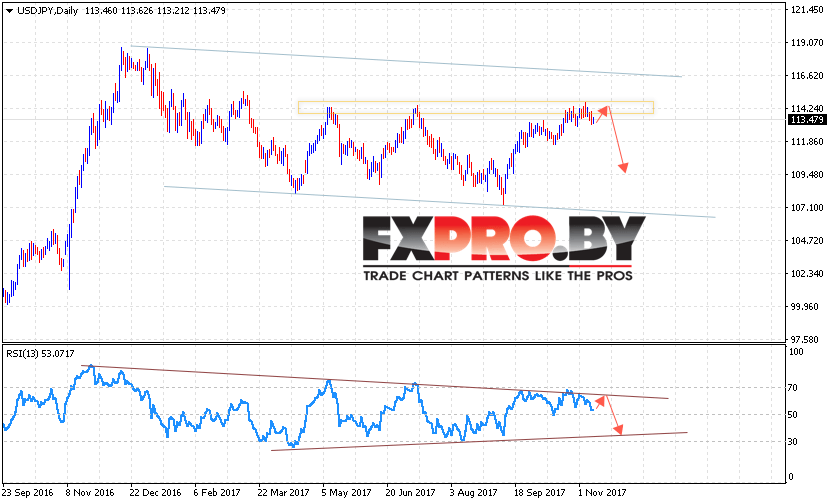Screen dimensions: 828x504
Task: Click the 114.240 price scale label
Action: click(x=807, y=109)
